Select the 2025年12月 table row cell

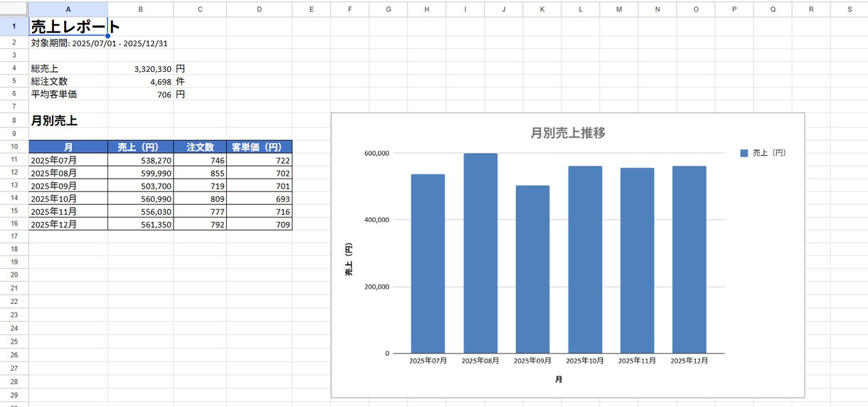pos(68,225)
